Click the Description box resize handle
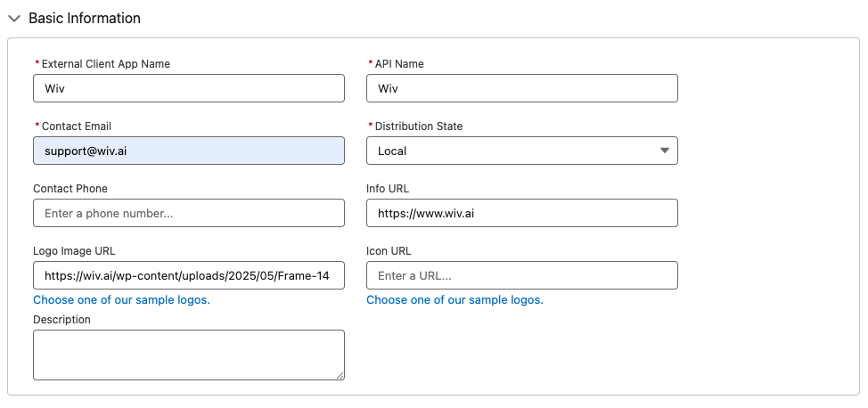The width and height of the screenshot is (868, 408). click(x=340, y=375)
